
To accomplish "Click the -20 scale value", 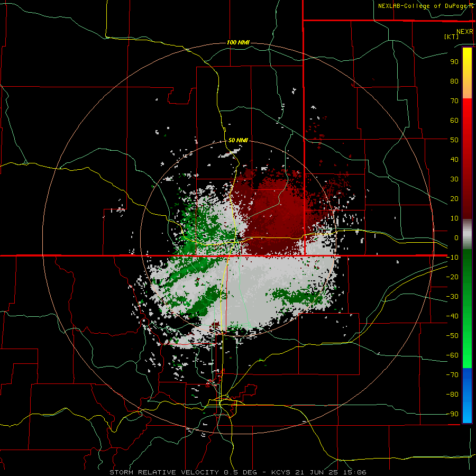I will coord(452,277).
